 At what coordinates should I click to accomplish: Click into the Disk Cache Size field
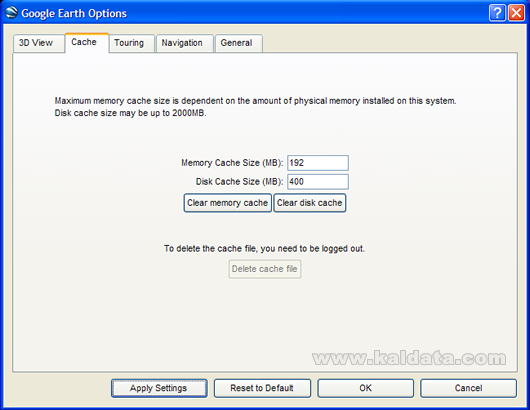point(318,182)
